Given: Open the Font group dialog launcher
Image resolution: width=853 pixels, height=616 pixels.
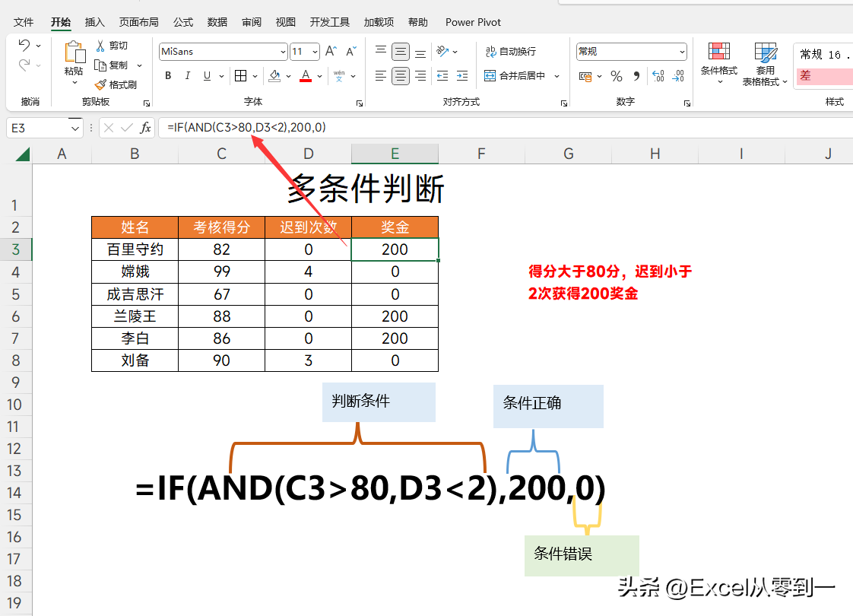Looking at the screenshot, I should point(360,103).
